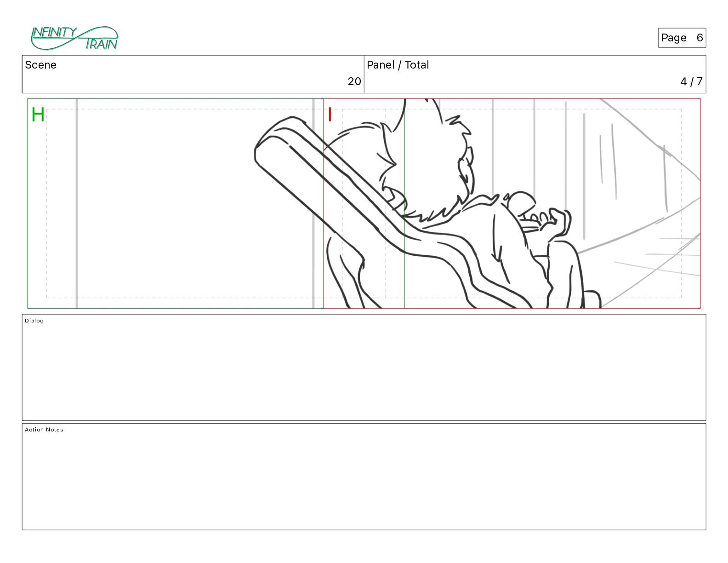Select the Scene label text
This screenshot has height=563, width=728.
pos(40,65)
